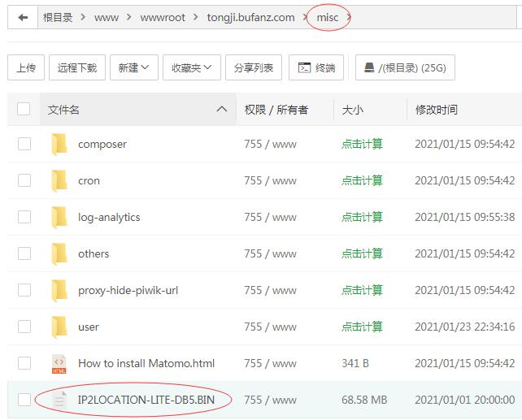This screenshot has height=420, width=522.
Task: Open the 分享列表 button
Action: click(254, 67)
